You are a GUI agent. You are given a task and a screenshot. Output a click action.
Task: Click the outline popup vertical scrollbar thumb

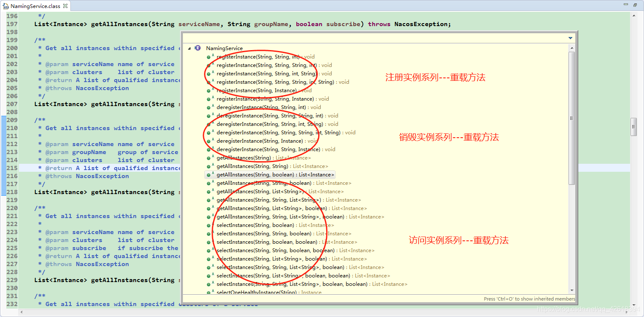572,118
